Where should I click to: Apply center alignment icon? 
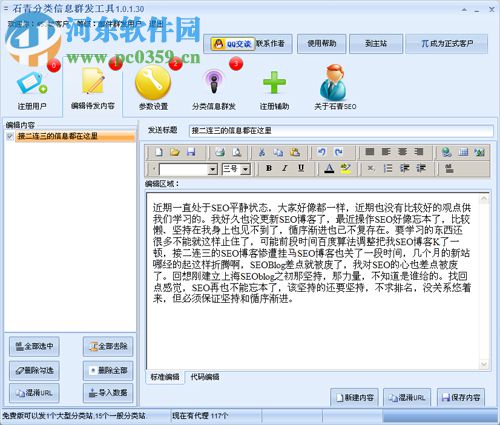click(x=402, y=152)
